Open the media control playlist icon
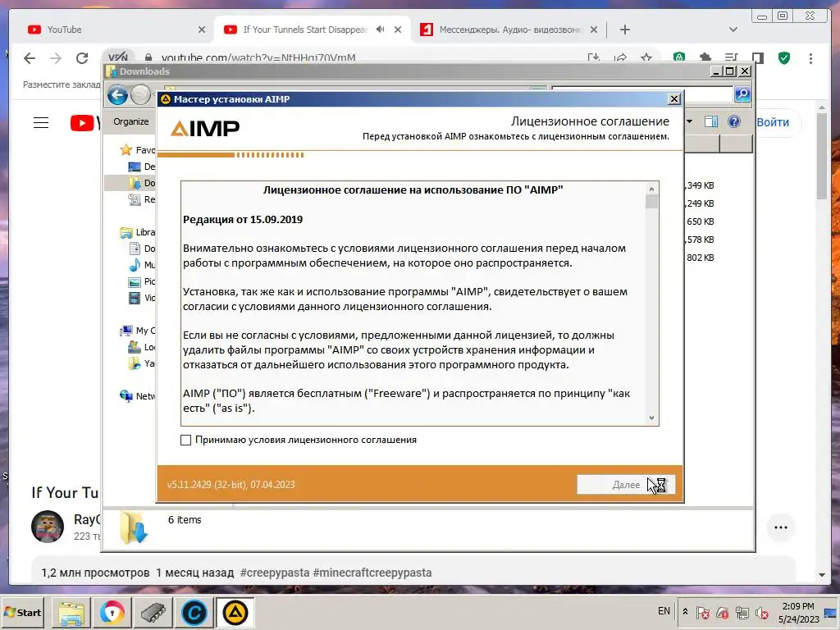Viewport: 840px width, 630px height. (x=731, y=58)
